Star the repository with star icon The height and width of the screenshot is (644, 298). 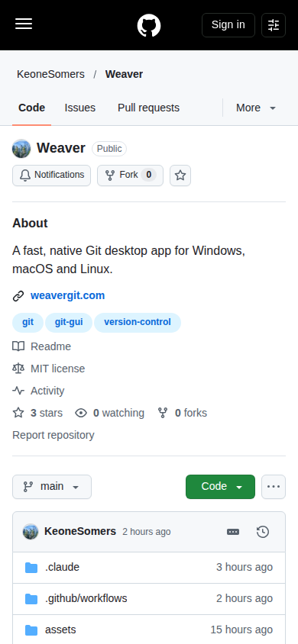pos(180,175)
